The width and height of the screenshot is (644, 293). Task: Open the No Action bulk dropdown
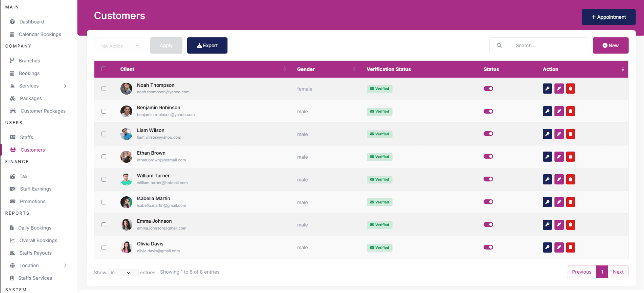click(119, 46)
